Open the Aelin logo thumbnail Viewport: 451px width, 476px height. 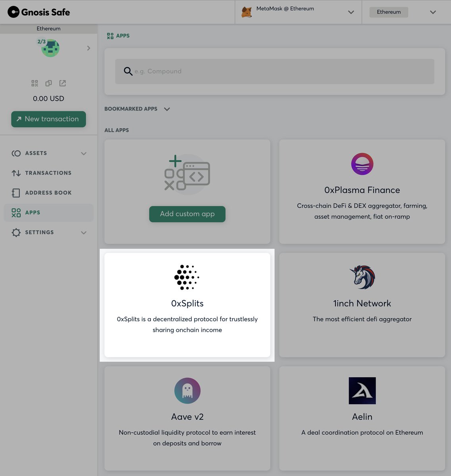coord(362,391)
